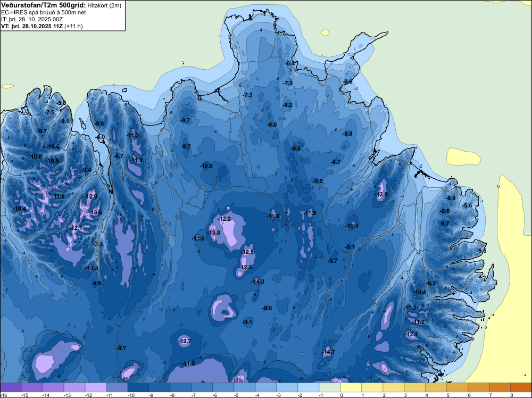Click the (+11 h) forecast offset text

point(73,26)
